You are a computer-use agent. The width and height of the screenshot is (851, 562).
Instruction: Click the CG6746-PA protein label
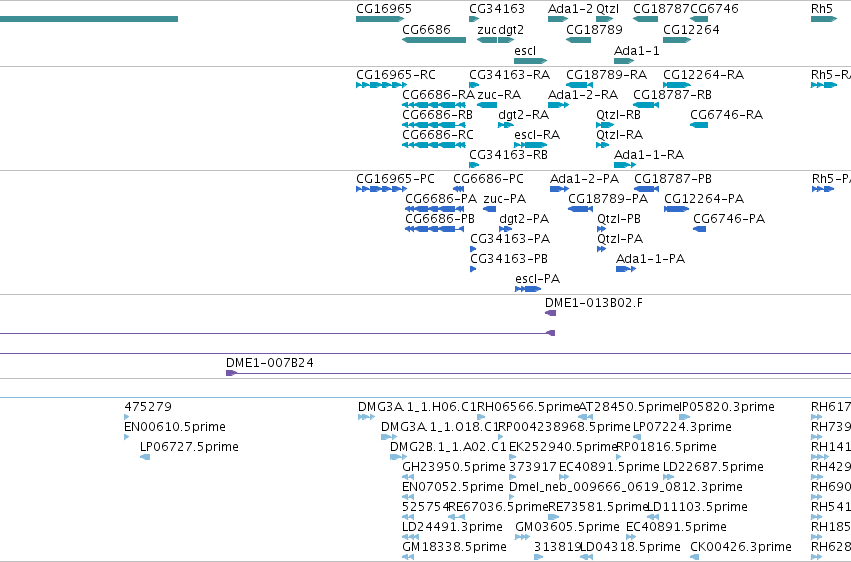[x=729, y=219]
